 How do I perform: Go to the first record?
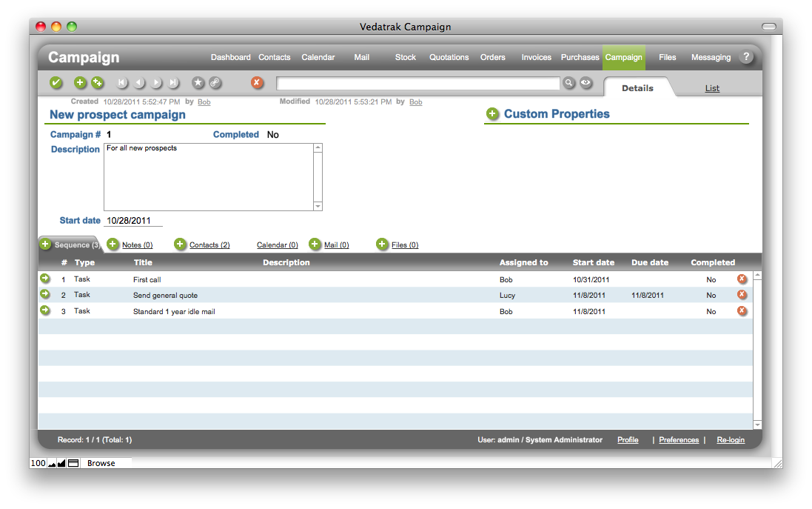tap(121, 82)
